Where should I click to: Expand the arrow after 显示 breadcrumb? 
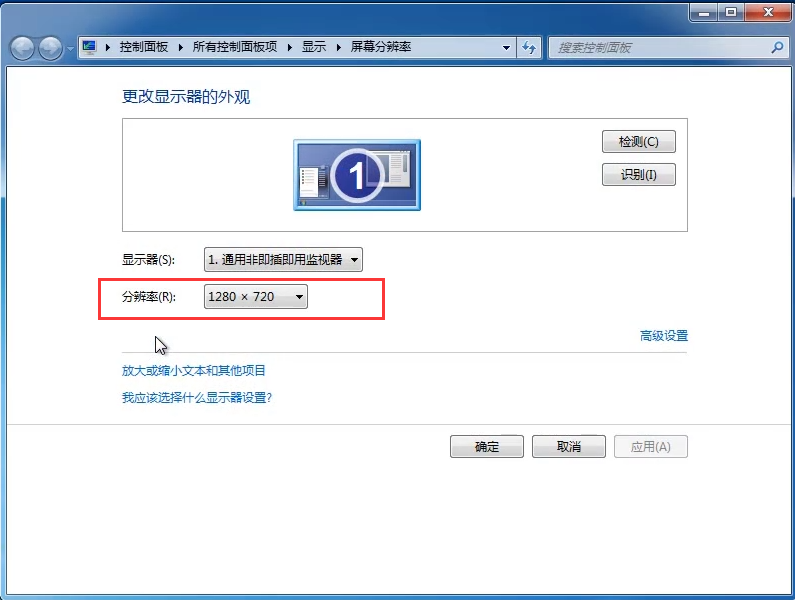(338, 48)
